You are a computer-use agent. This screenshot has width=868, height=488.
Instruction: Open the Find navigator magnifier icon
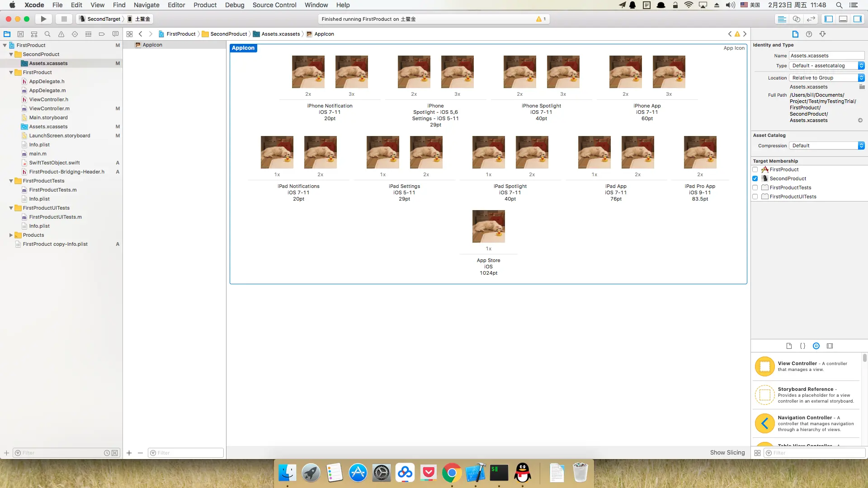47,34
